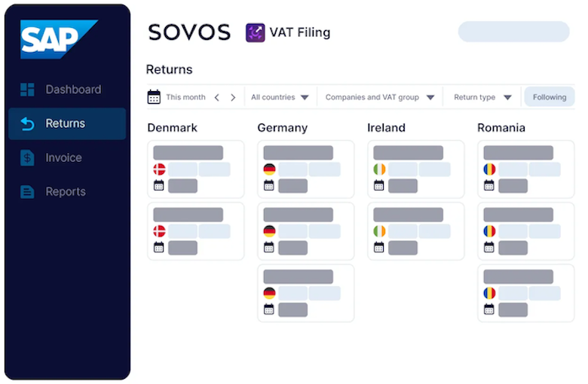Open the Return type dropdown

pyautogui.click(x=482, y=97)
